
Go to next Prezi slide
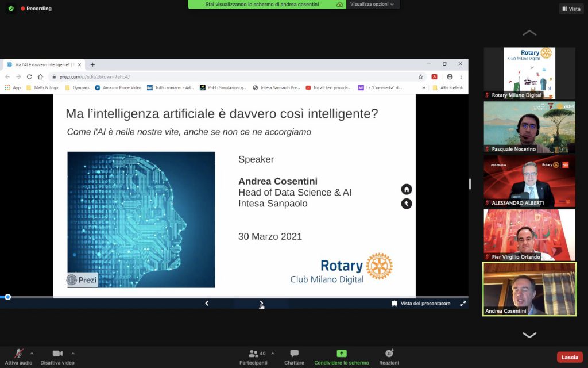(x=261, y=304)
